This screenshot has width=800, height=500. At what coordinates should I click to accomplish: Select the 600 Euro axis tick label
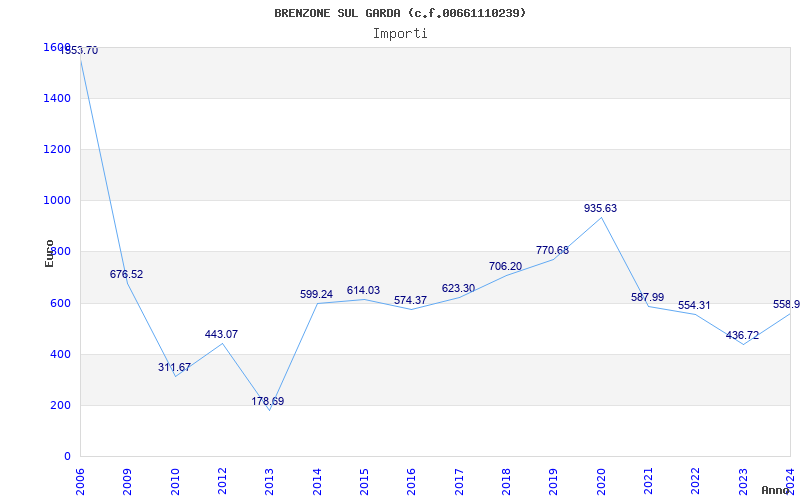(x=60, y=304)
